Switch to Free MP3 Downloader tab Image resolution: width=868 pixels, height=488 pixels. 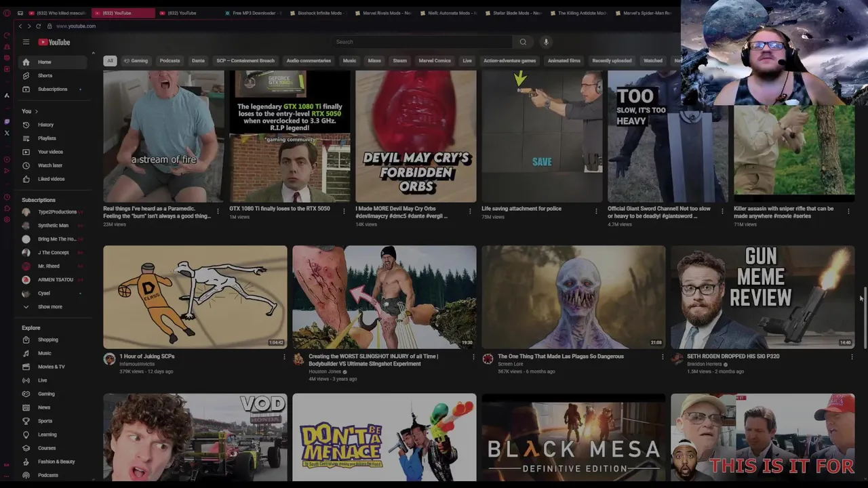pyautogui.click(x=252, y=13)
